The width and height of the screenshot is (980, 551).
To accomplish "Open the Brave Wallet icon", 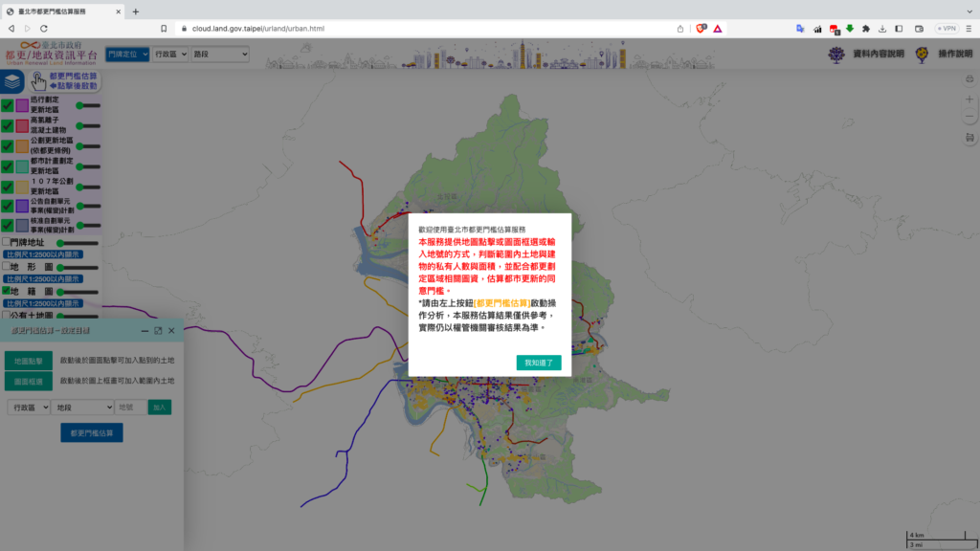I will [x=919, y=29].
